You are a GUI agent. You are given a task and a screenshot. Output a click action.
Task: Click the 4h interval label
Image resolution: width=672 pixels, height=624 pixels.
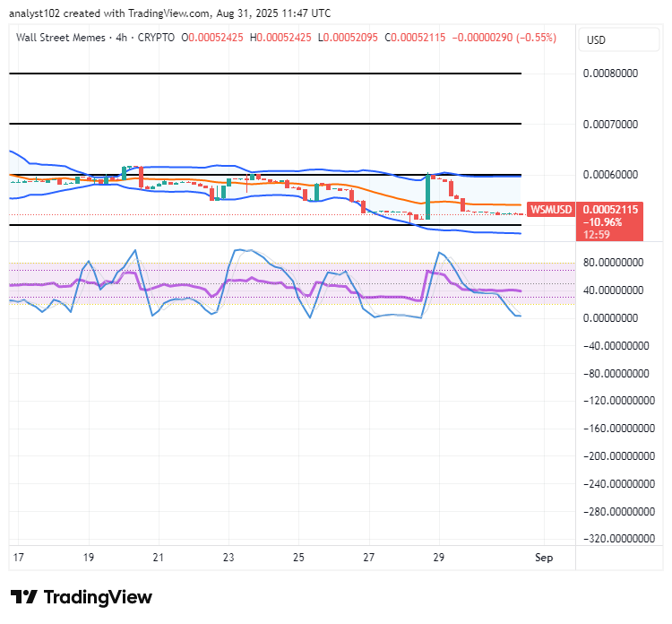121,38
